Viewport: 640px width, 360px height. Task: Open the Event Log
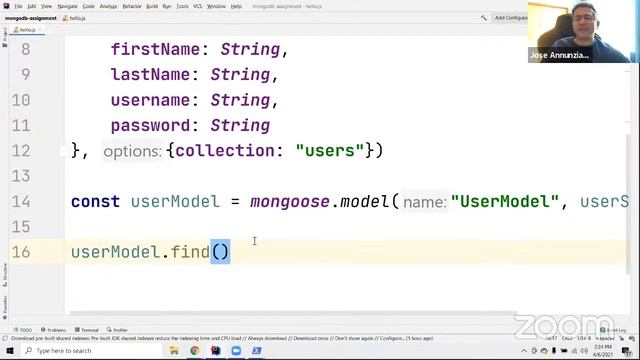613,330
